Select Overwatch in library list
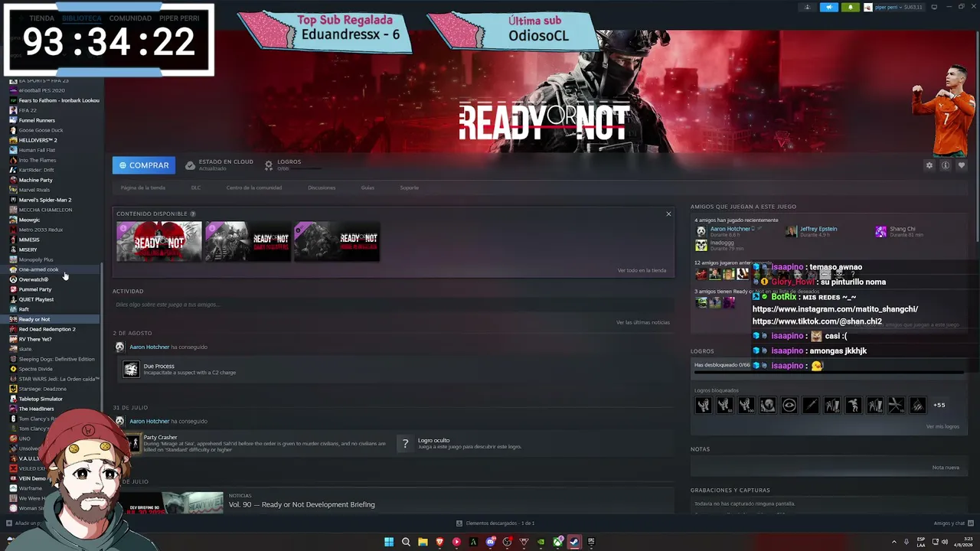The width and height of the screenshot is (980, 551). tap(51, 279)
